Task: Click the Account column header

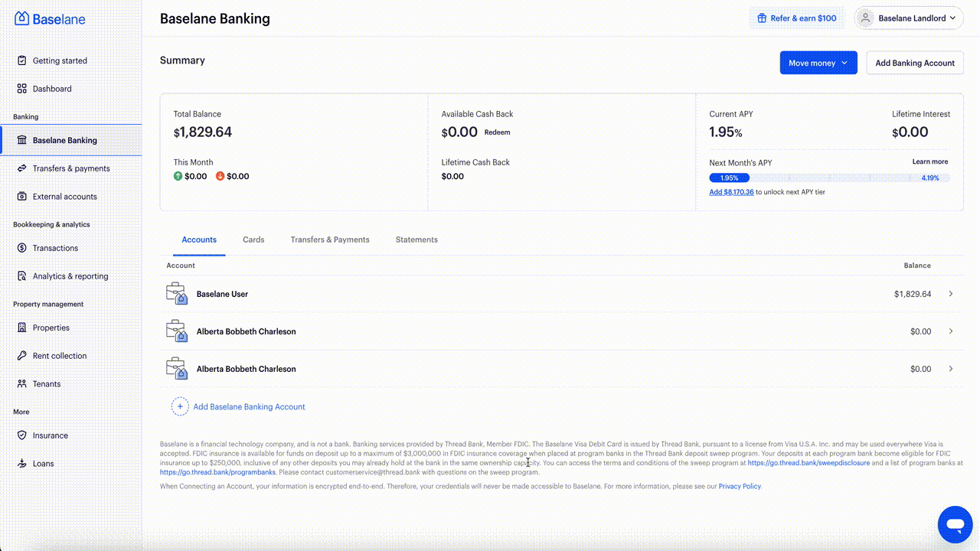Action: [x=181, y=266]
